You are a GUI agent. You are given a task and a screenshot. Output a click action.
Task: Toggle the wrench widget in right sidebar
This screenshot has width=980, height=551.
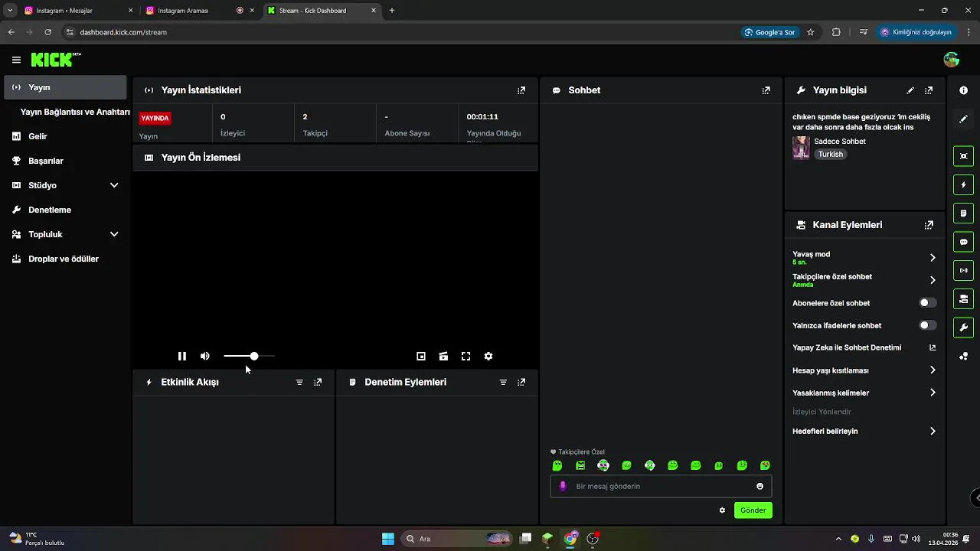pos(963,328)
